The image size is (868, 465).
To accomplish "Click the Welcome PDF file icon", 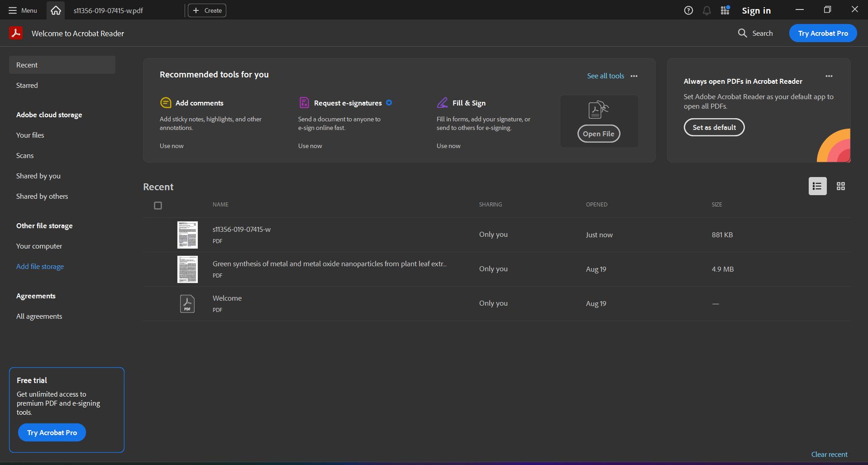I will tap(187, 303).
